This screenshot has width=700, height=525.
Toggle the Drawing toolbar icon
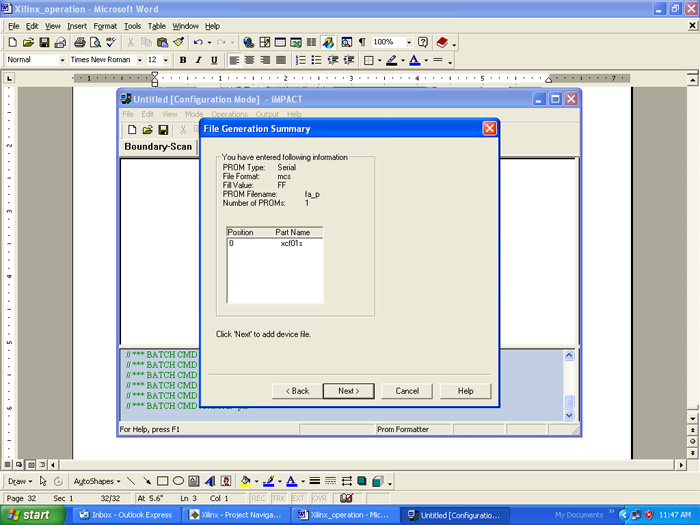pyautogui.click(x=328, y=42)
